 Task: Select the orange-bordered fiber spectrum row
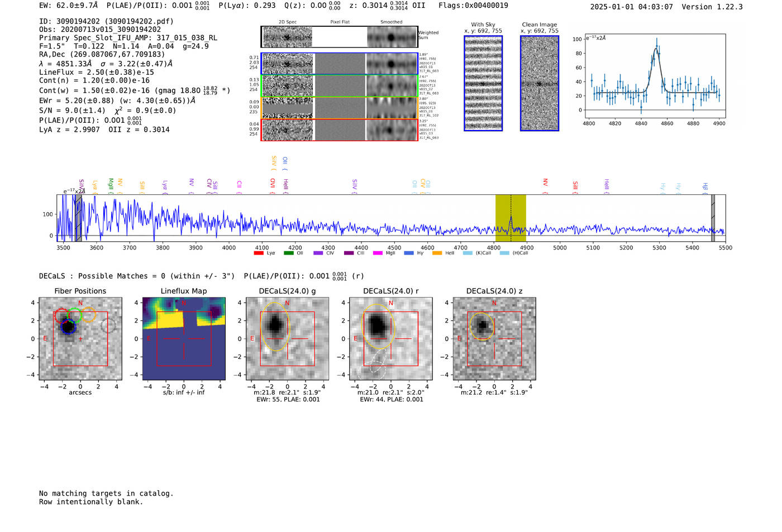tap(340, 108)
